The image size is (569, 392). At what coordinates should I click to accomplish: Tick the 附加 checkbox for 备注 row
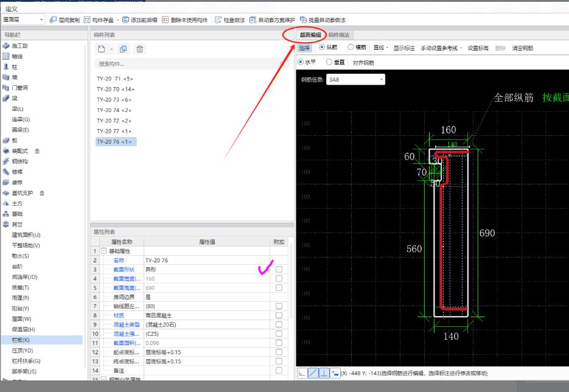[x=279, y=371]
